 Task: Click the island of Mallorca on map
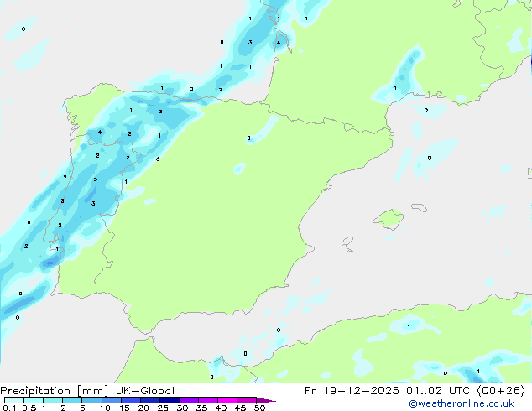coord(389,219)
